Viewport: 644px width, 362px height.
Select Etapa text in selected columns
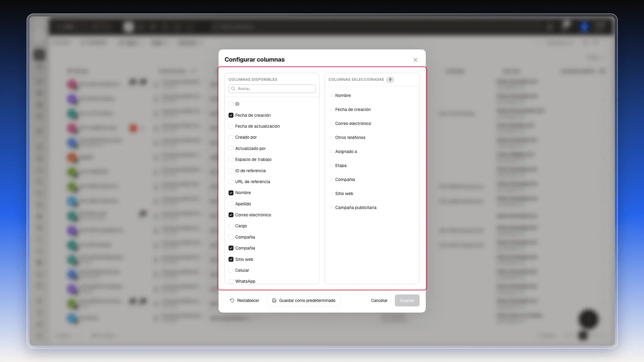point(341,166)
